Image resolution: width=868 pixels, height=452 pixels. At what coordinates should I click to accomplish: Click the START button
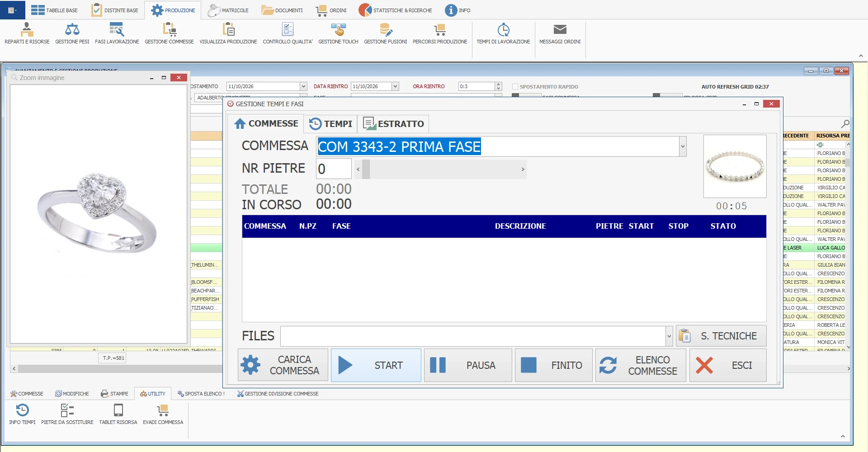pyautogui.click(x=376, y=365)
